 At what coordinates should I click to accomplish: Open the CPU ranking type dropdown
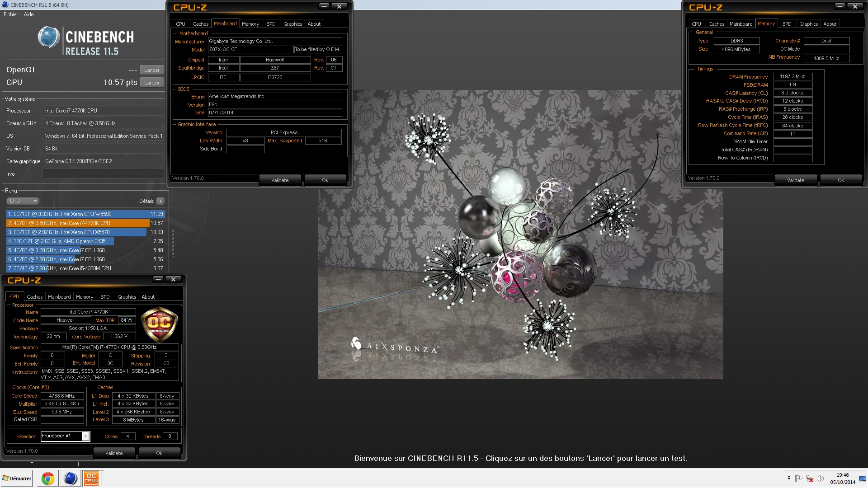tap(23, 201)
